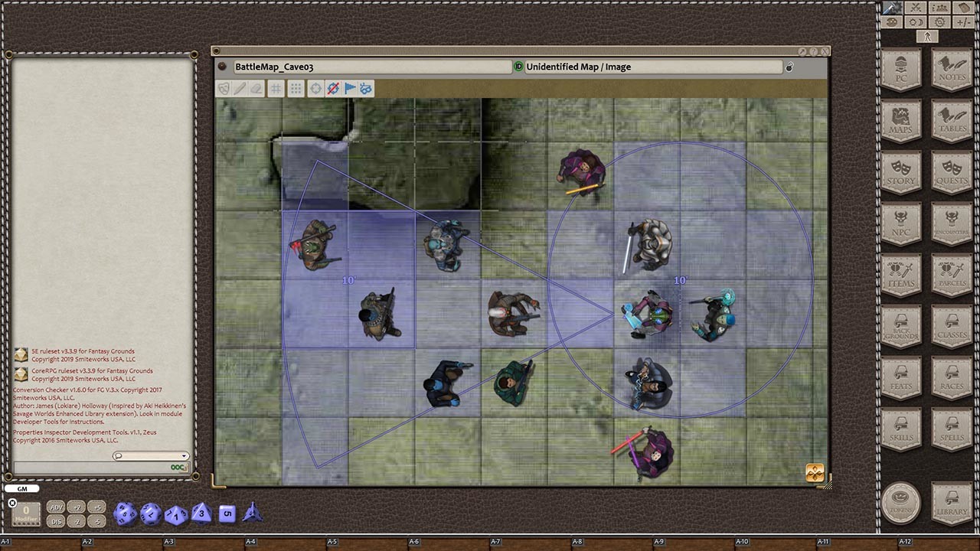Select the eraser tool on map toolbar

pyautogui.click(x=257, y=89)
